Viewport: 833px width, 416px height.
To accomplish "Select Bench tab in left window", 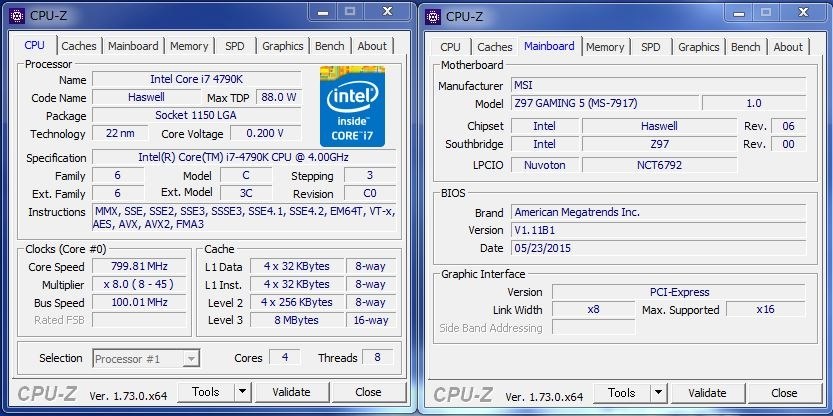I will click(x=329, y=46).
